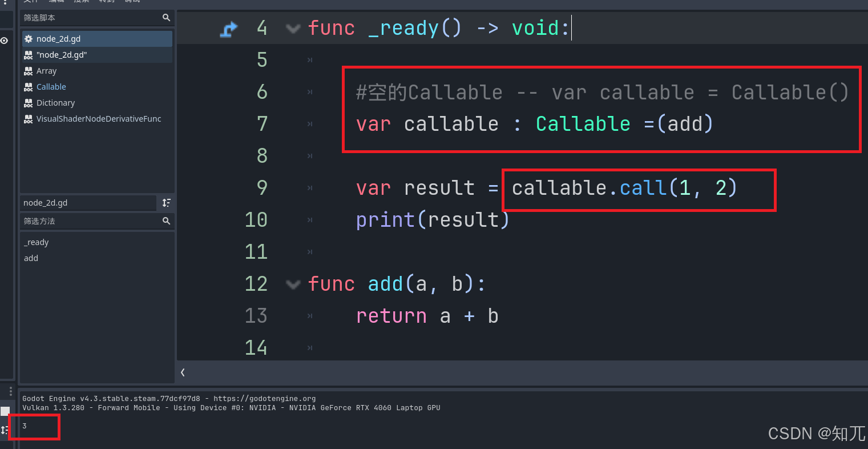Select _ready in the methods list
Screen dimensions: 868x449
(x=36, y=242)
